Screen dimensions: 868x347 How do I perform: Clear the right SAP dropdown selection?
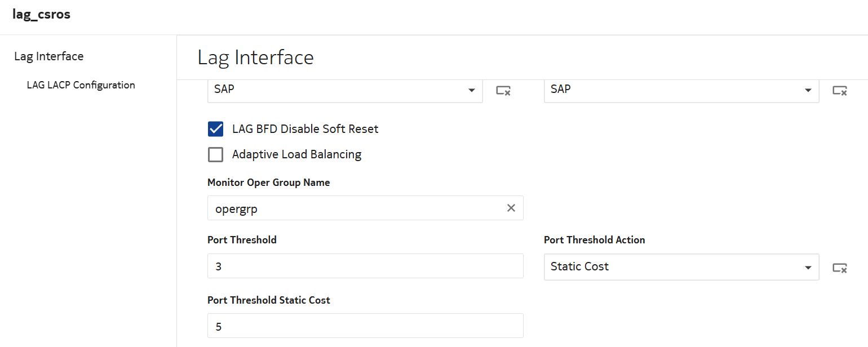tap(839, 90)
